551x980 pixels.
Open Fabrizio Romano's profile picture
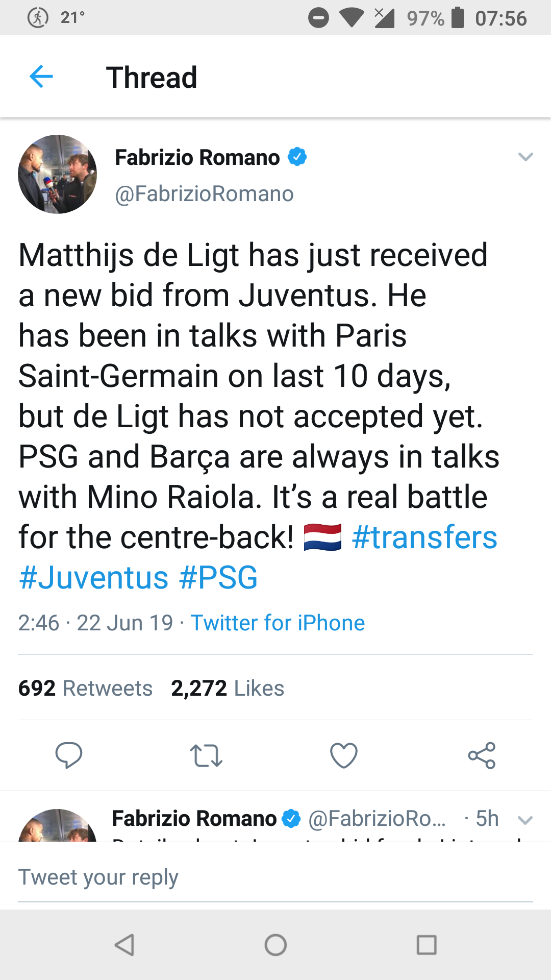[x=57, y=174]
